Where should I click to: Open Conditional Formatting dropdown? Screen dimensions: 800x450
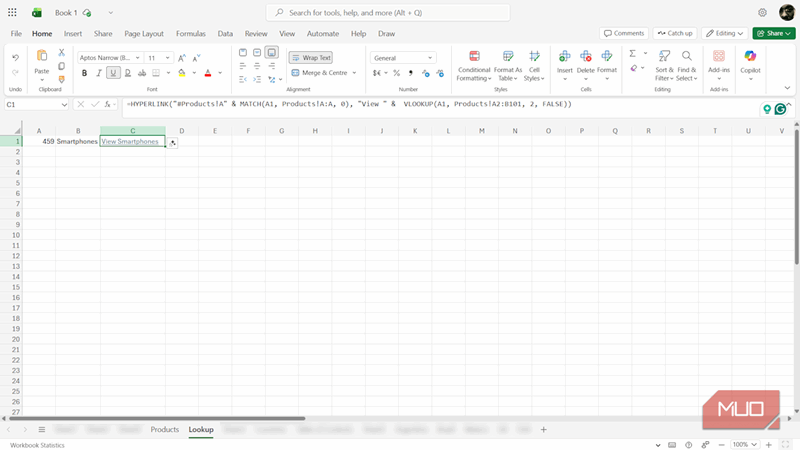[474, 66]
